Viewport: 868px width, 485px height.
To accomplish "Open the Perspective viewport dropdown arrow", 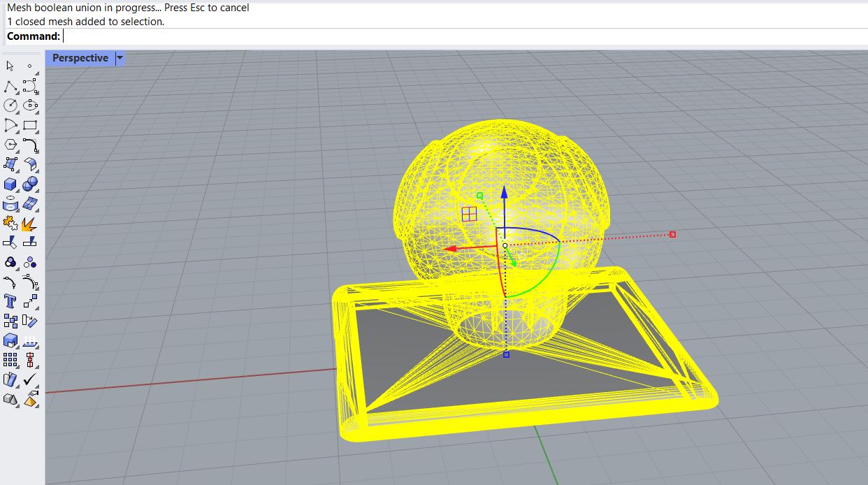I will tap(120, 58).
